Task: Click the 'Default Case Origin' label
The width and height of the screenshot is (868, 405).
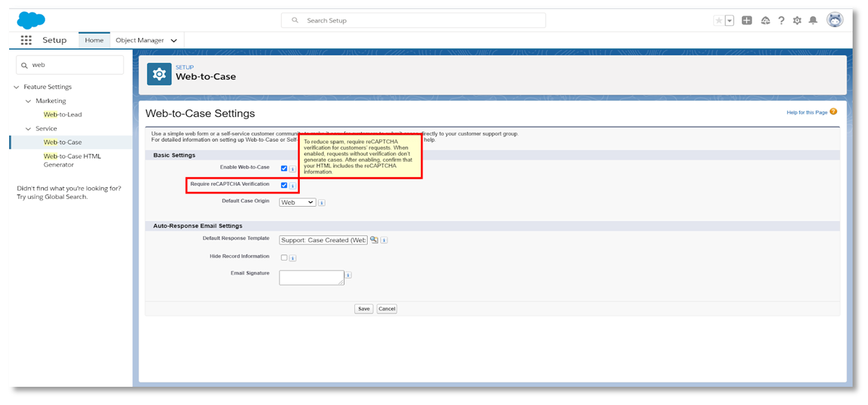Action: [245, 201]
